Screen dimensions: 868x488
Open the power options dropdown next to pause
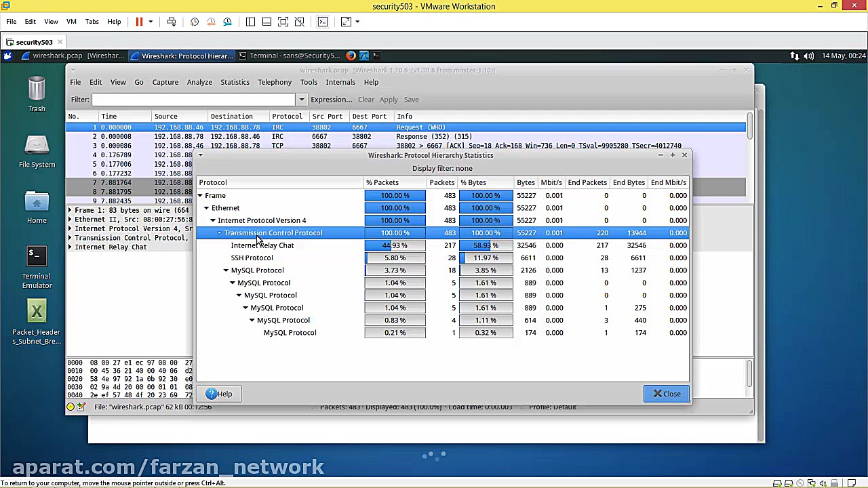[151, 22]
